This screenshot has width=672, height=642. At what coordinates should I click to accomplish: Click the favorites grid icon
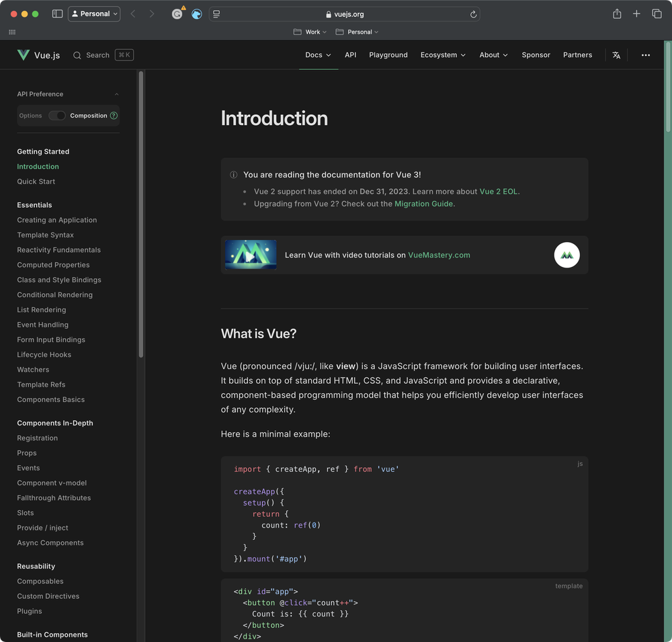pos(12,32)
